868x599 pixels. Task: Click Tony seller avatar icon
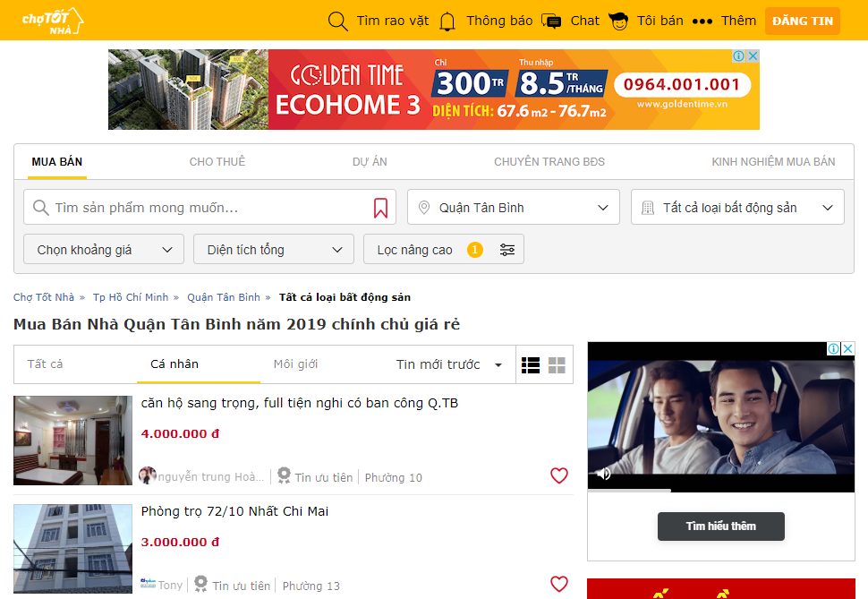tap(148, 584)
